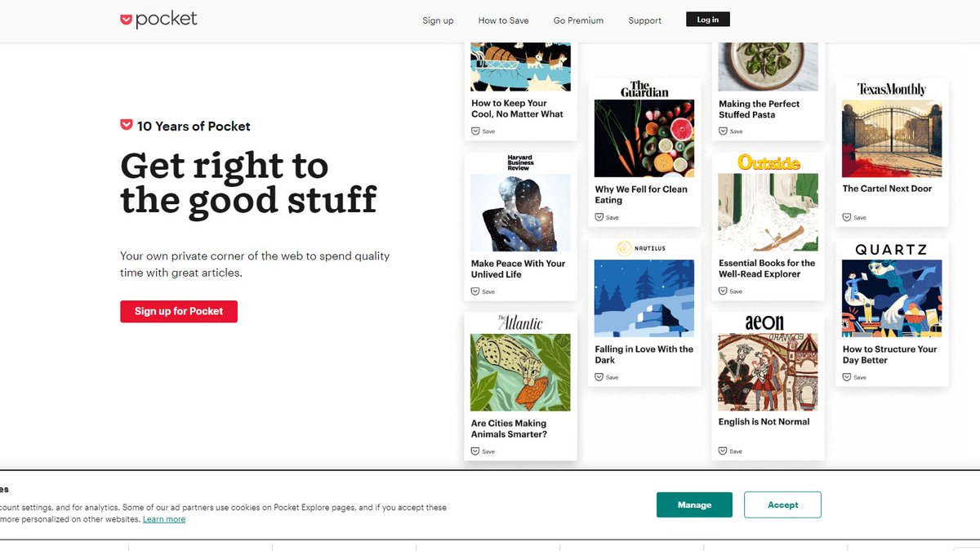Click Manage in the cookie banner
Viewport: 980px width, 551px height.
(x=694, y=504)
